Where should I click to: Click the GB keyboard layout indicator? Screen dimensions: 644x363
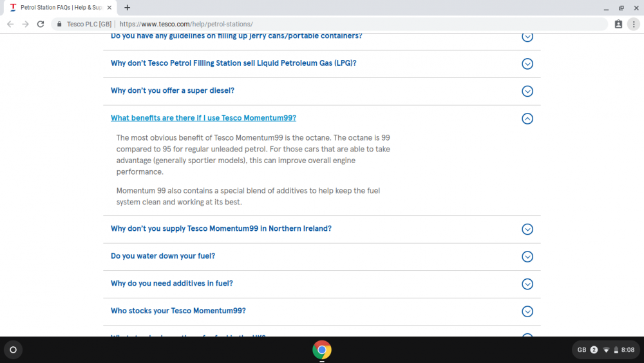click(x=582, y=350)
